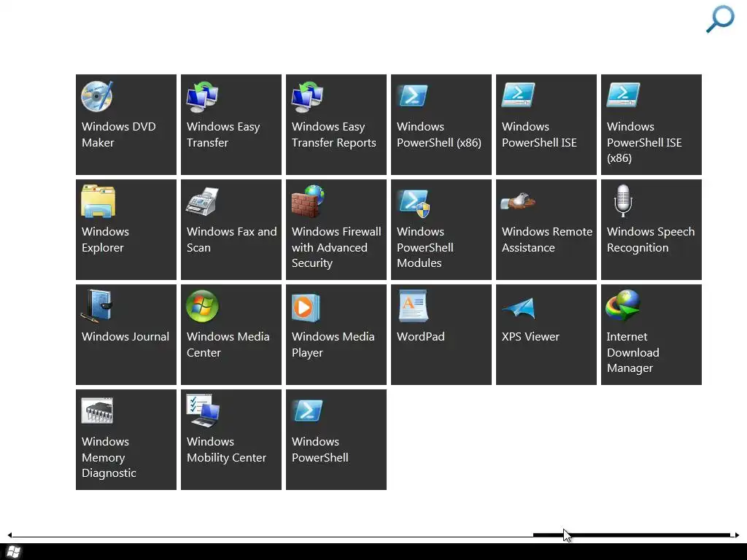This screenshot has height=560, width=747.
Task: Open Windows Firewall with Advanced Security icon
Action: (308, 201)
